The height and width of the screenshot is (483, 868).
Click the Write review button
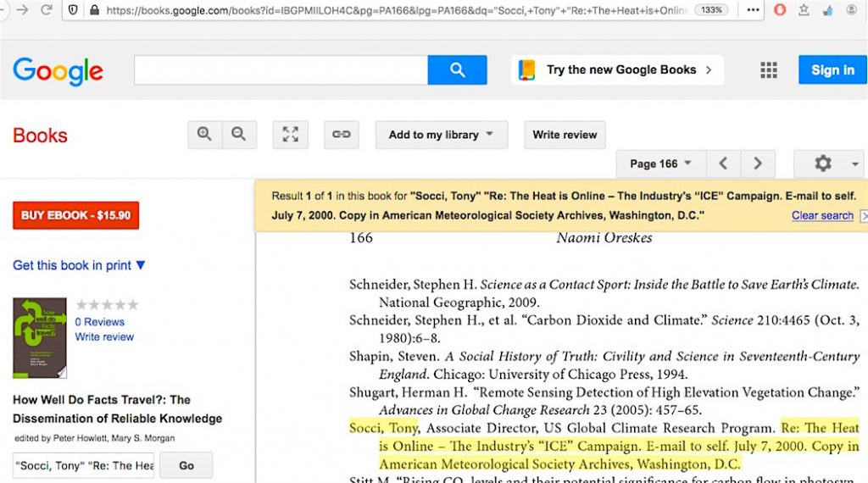pos(565,135)
